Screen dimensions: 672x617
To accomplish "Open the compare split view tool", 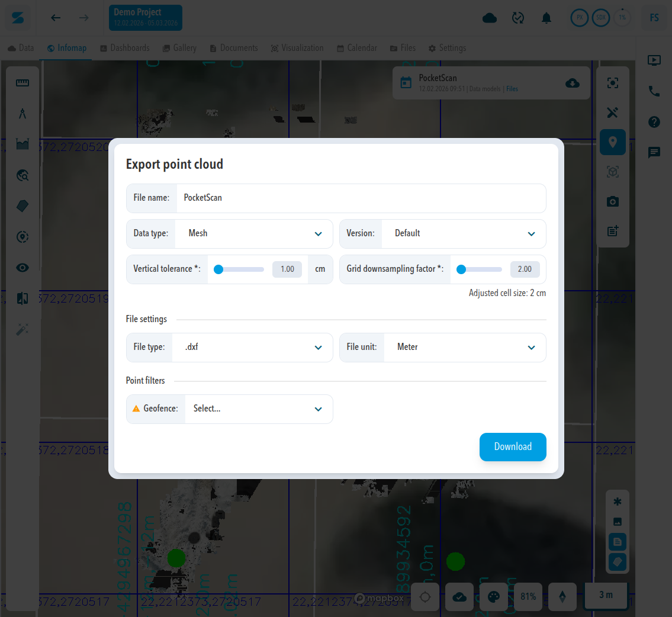I will click(x=22, y=298).
